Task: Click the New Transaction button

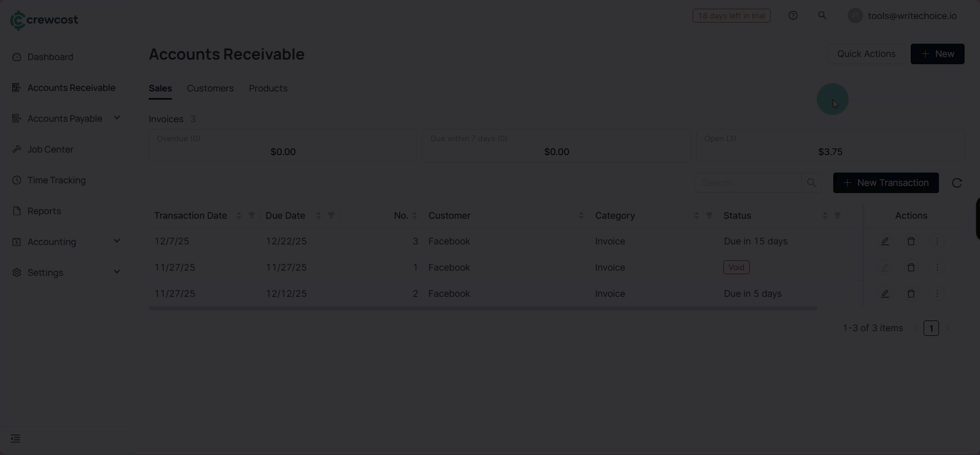Action: [886, 183]
